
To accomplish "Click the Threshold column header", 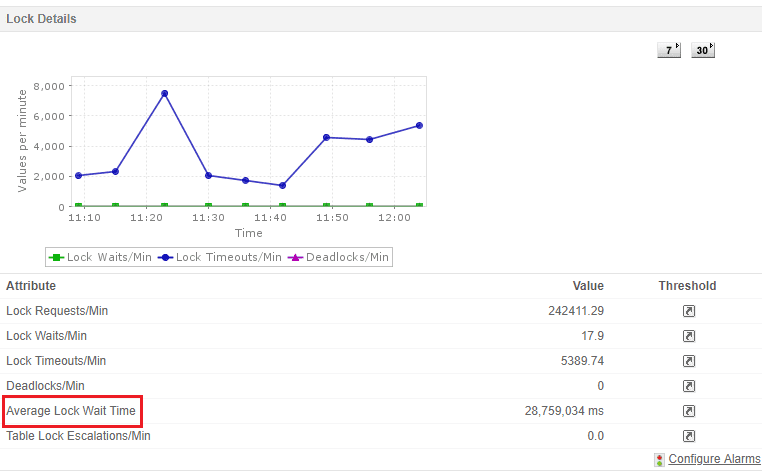I will pyautogui.click(x=687, y=286).
